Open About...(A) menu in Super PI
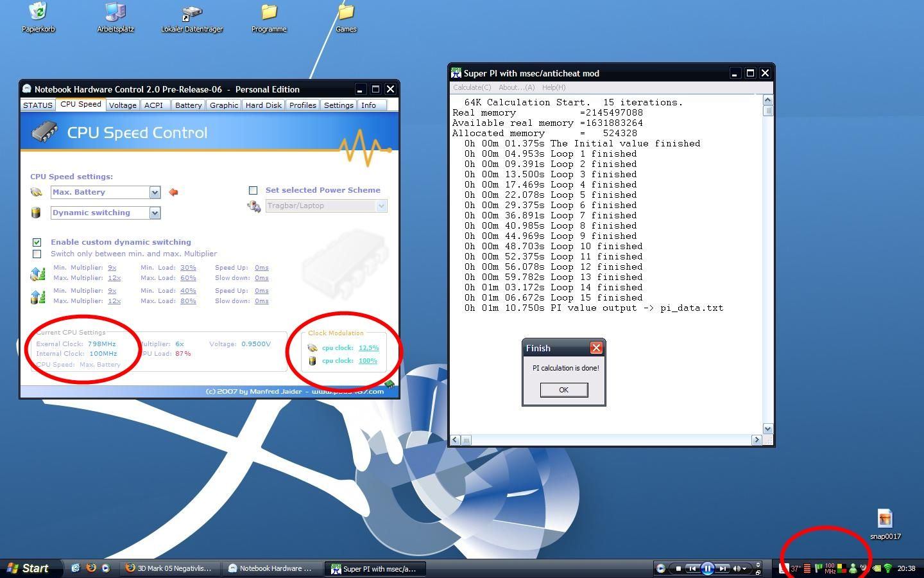This screenshot has width=924, height=578. 517,87
